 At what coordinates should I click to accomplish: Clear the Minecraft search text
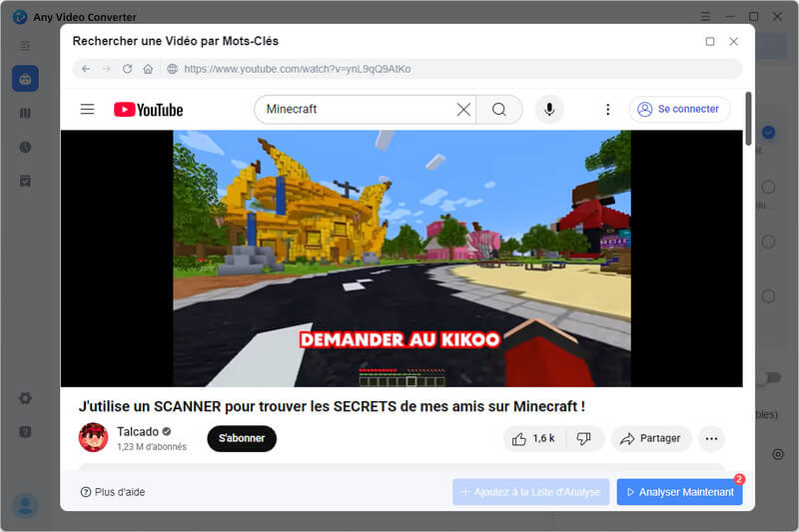[x=463, y=110]
